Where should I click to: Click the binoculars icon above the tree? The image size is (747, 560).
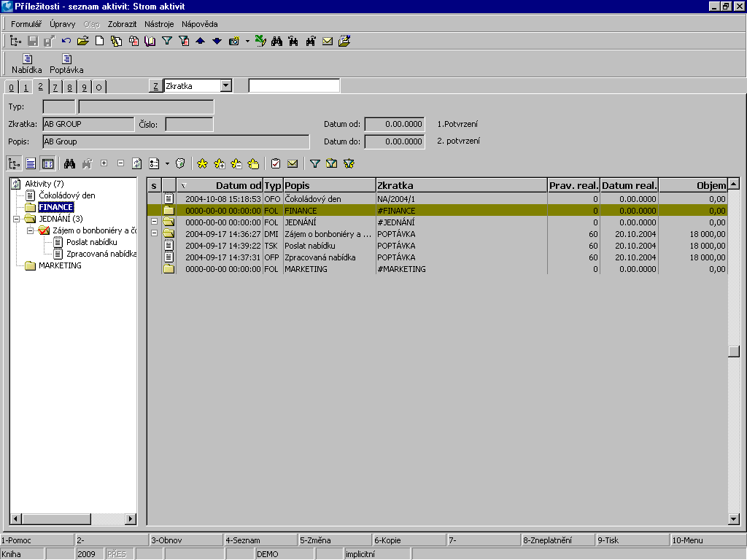[70, 164]
